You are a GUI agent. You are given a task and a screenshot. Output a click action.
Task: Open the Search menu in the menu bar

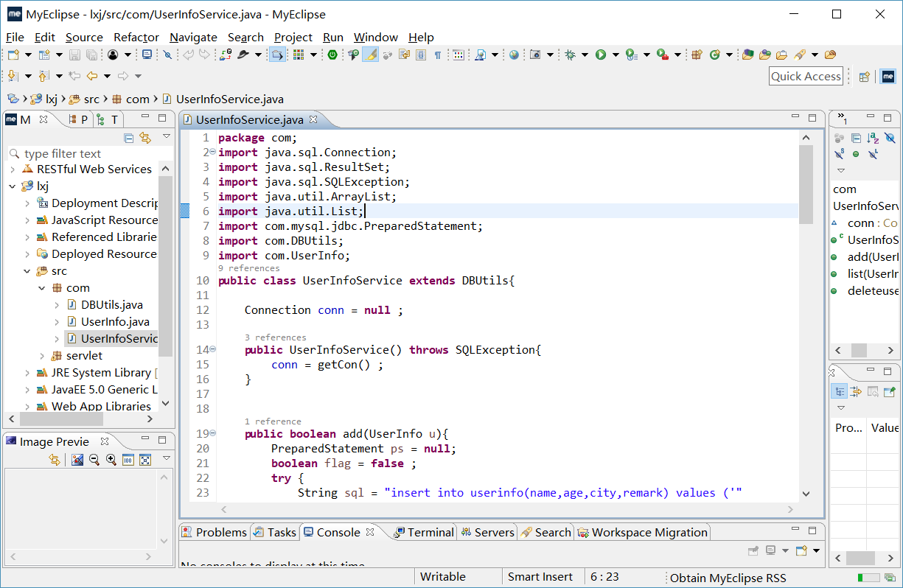[x=245, y=37]
